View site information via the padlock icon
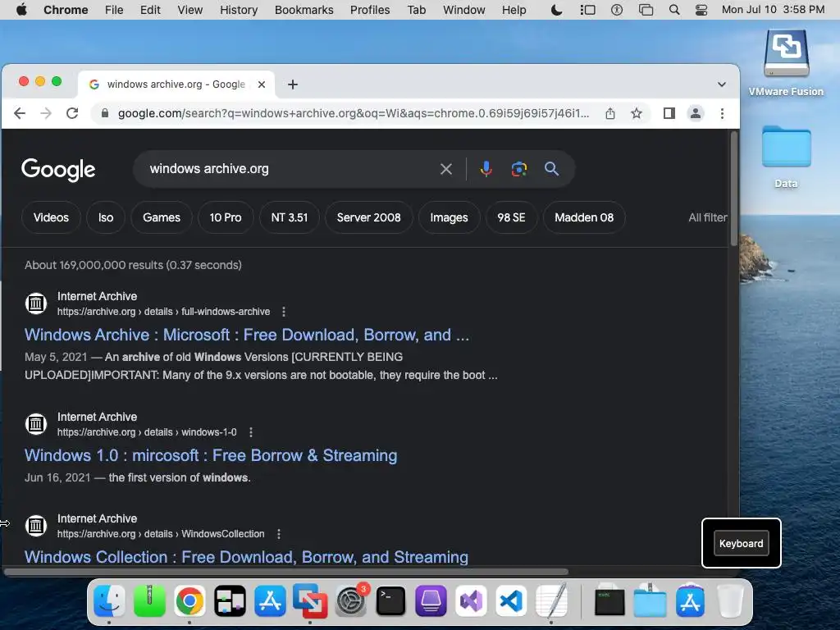Image resolution: width=840 pixels, height=630 pixels. click(x=105, y=113)
